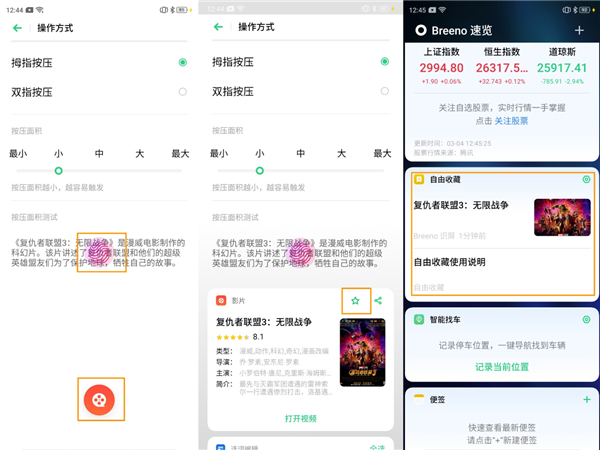Click the share icon on movie card
The image size is (600, 450).
pyautogui.click(x=378, y=301)
